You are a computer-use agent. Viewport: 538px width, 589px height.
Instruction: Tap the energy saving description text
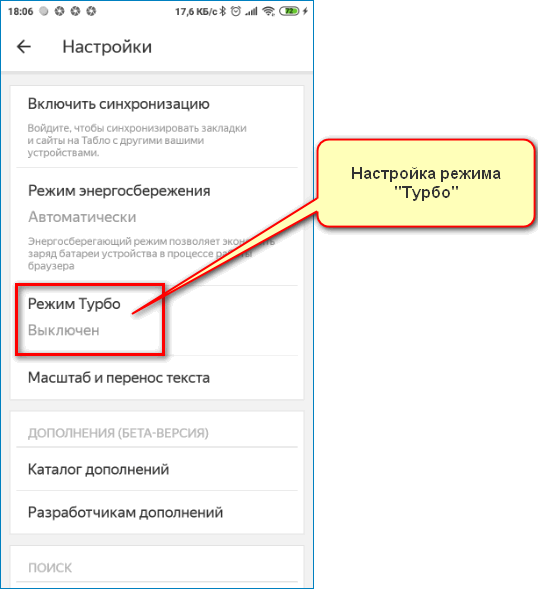click(x=151, y=254)
